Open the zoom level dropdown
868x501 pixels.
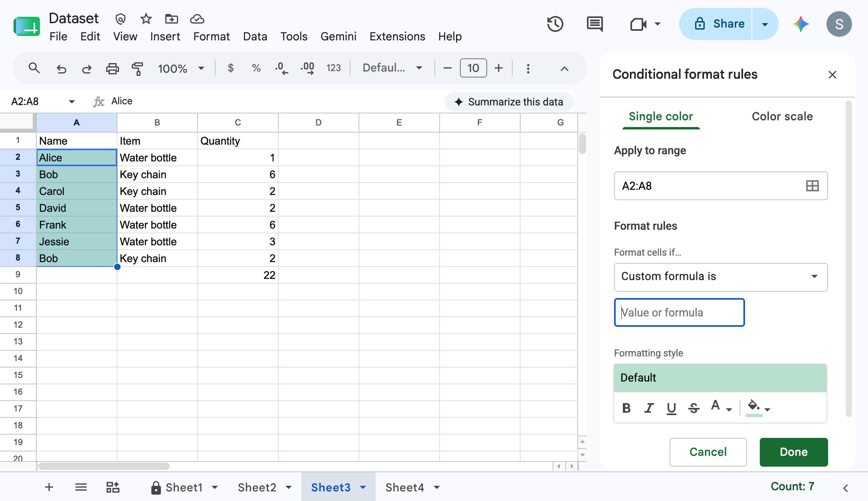[x=181, y=69]
